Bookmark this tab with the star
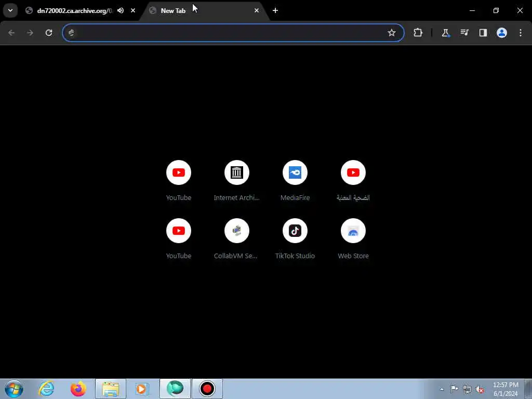Screen dimensions: 532x399 tap(392, 33)
